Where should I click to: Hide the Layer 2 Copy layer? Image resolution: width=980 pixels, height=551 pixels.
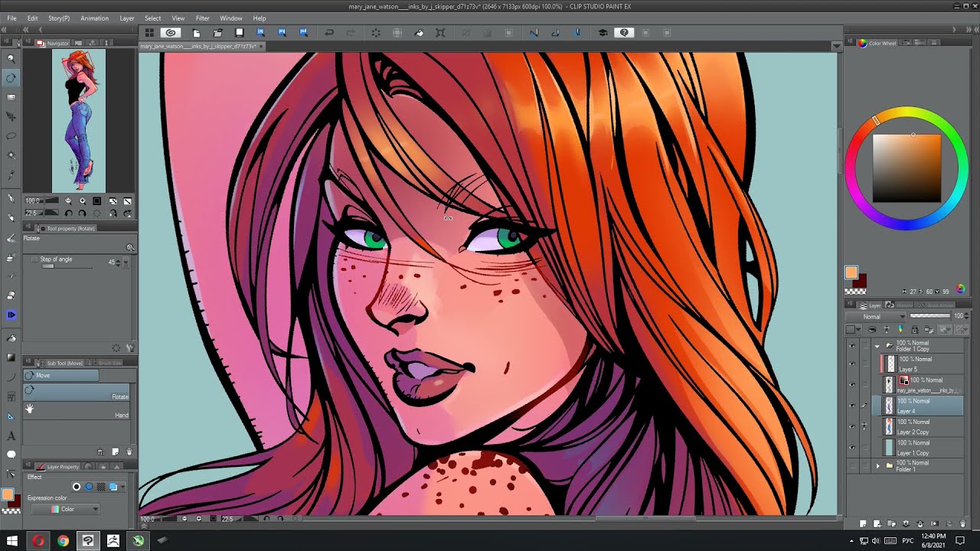tap(852, 426)
